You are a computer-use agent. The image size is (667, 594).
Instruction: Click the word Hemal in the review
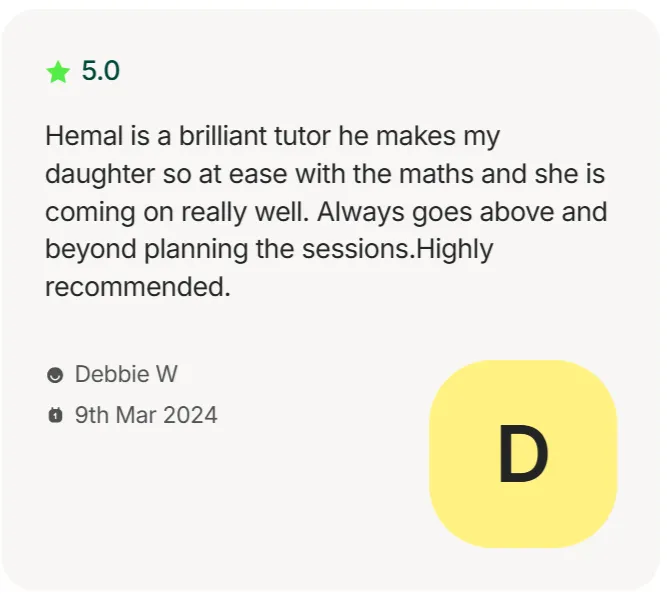pos(84,136)
